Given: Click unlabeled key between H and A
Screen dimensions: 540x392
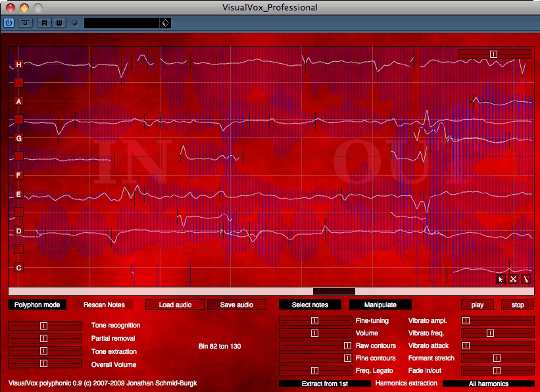Looking at the screenshot, I should click(18, 83).
